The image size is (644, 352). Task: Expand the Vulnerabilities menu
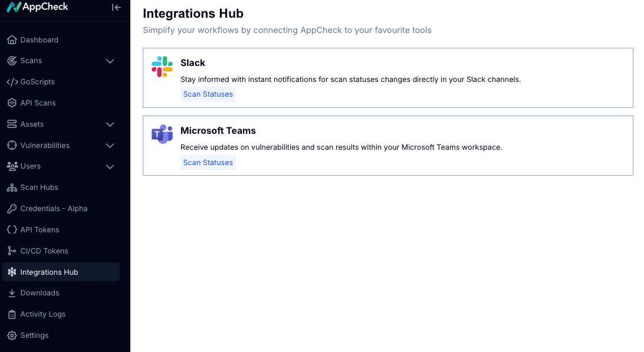click(x=110, y=145)
